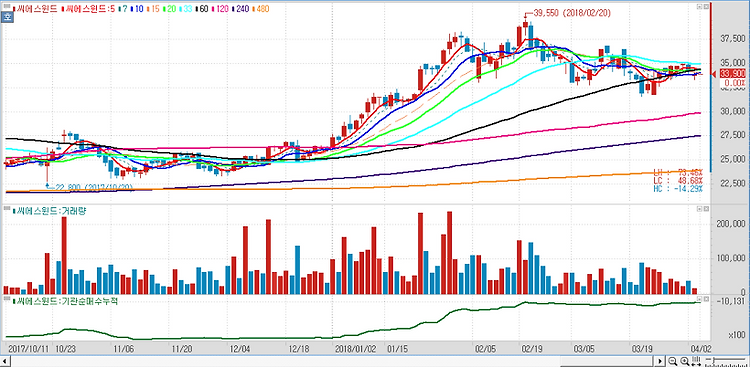750x367 pixels.
Task: Click the first 씨에스윈드 price legend label
Action: (35, 9)
